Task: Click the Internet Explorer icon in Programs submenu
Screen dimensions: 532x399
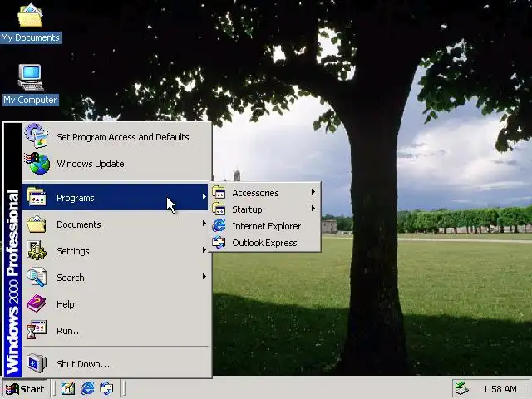Action: click(219, 225)
